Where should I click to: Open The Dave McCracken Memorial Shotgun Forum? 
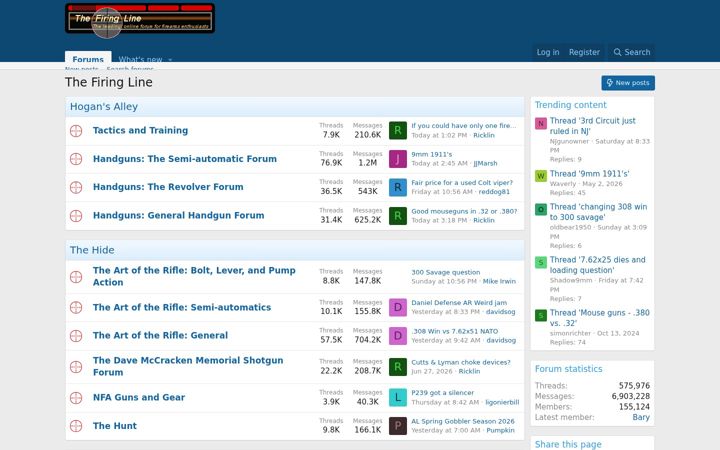188,366
